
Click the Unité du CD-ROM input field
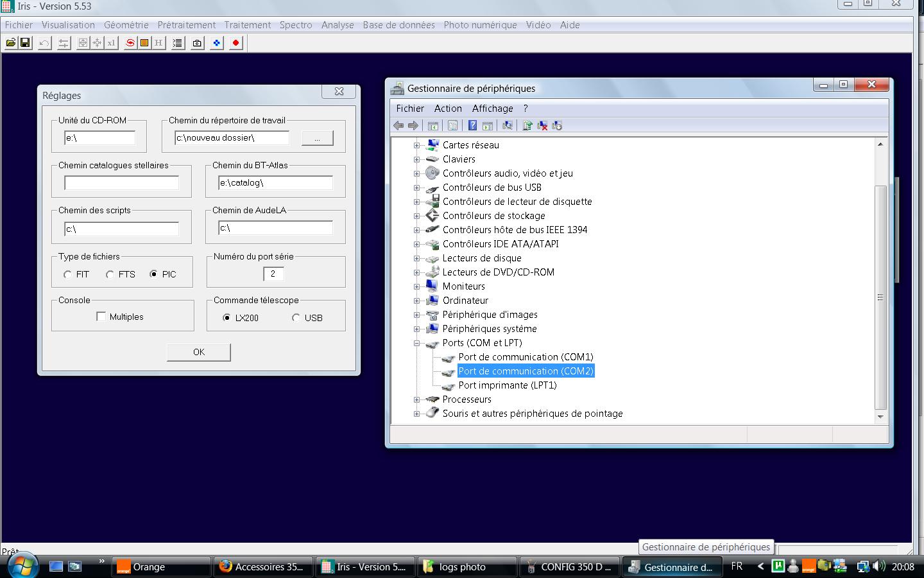tap(100, 138)
